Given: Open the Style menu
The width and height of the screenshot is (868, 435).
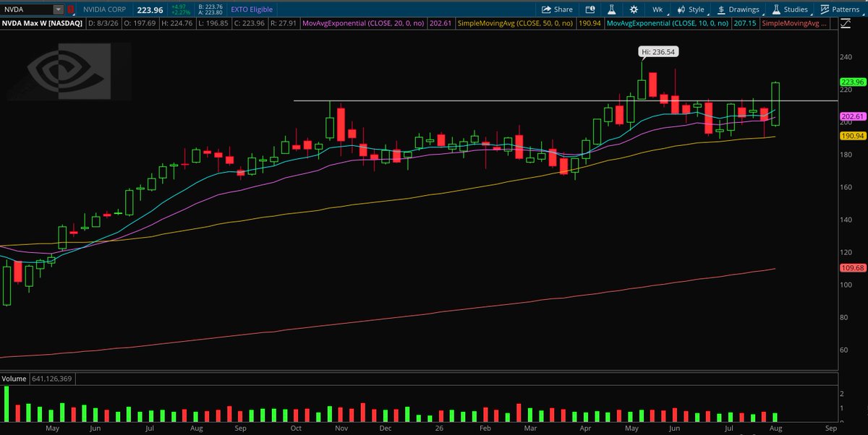Looking at the screenshot, I should tap(692, 9).
